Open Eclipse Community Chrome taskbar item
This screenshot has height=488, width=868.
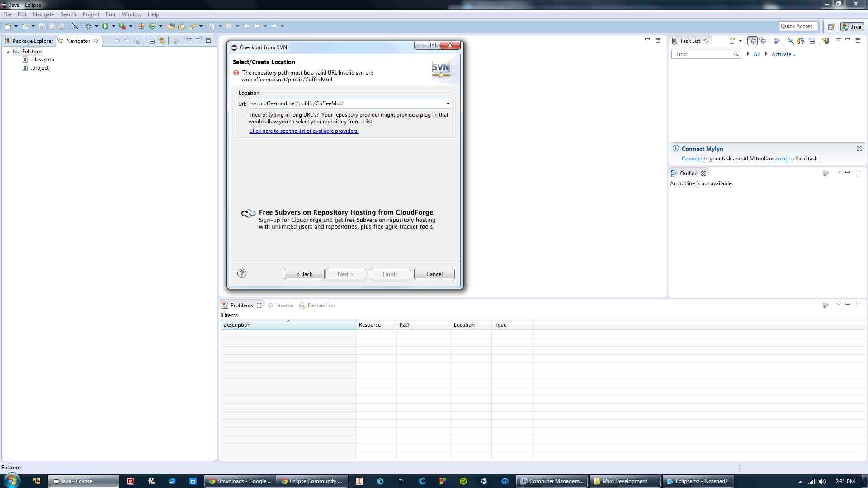point(312,481)
